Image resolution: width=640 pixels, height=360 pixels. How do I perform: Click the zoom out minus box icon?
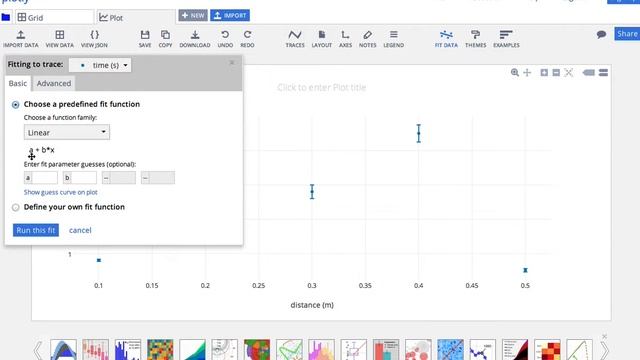[556, 73]
